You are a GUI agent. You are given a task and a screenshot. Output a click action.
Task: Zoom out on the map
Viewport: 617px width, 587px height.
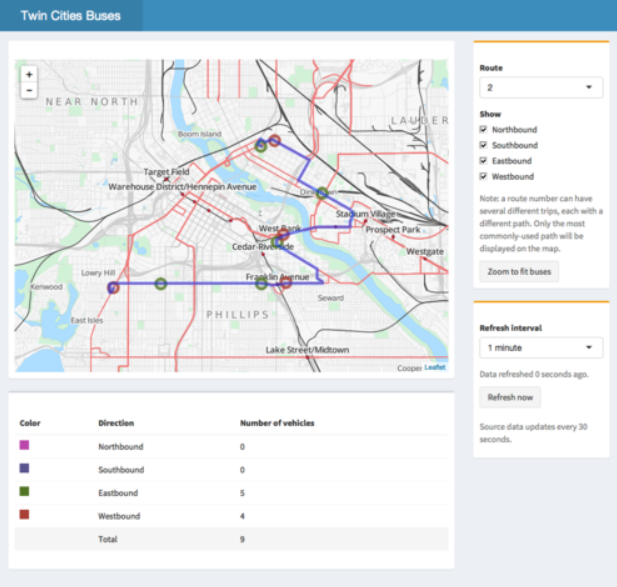(x=29, y=90)
